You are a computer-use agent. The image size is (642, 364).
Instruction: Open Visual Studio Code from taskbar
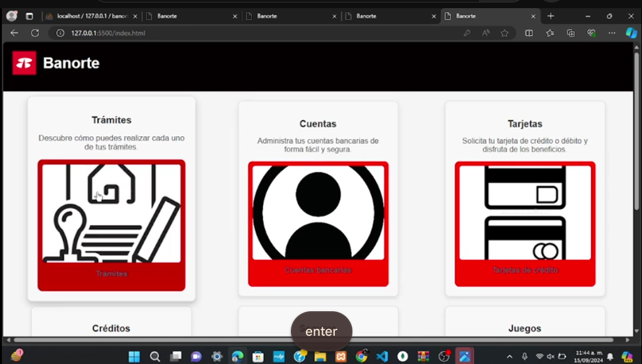tap(382, 356)
